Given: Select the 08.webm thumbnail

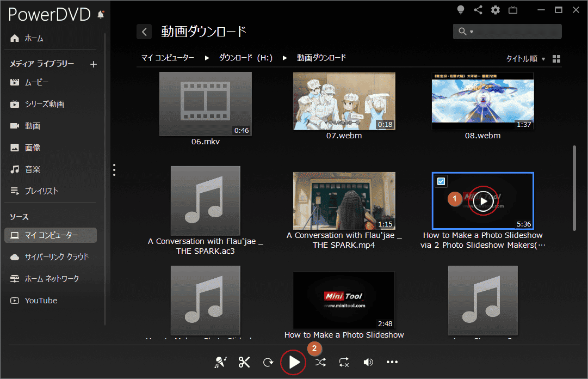Looking at the screenshot, I should click(482, 101).
